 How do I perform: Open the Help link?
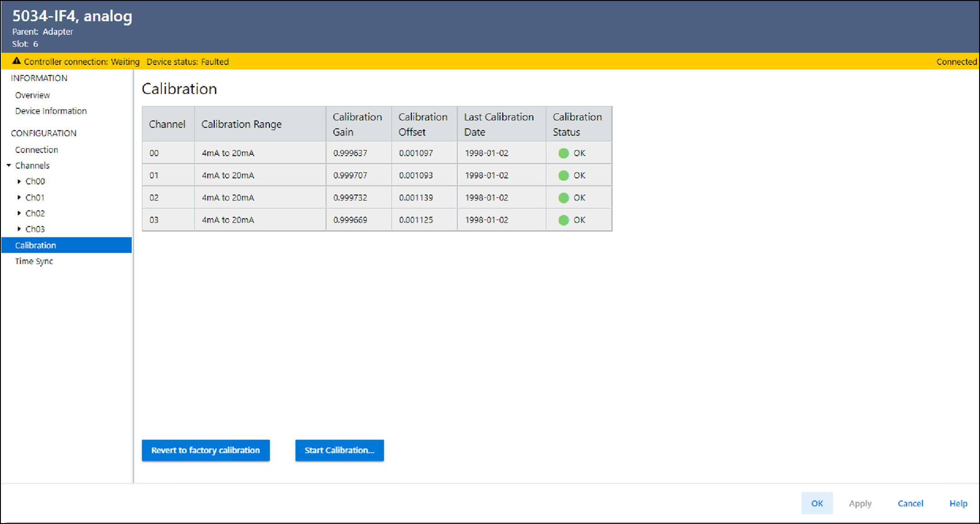point(958,503)
